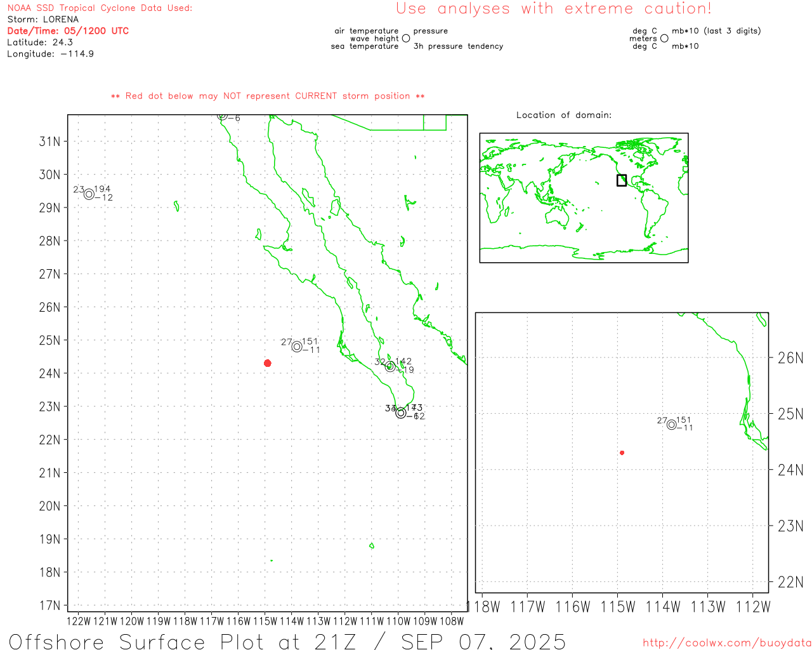Click 'Storm: LORENA' text
This screenshot has width=812, height=650.
click(x=43, y=20)
